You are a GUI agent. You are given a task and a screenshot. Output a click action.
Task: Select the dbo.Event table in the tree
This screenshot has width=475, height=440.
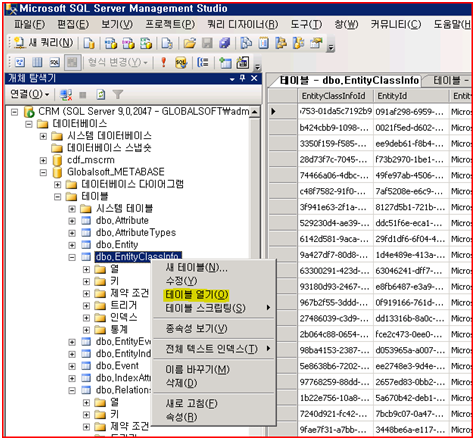coord(117,366)
